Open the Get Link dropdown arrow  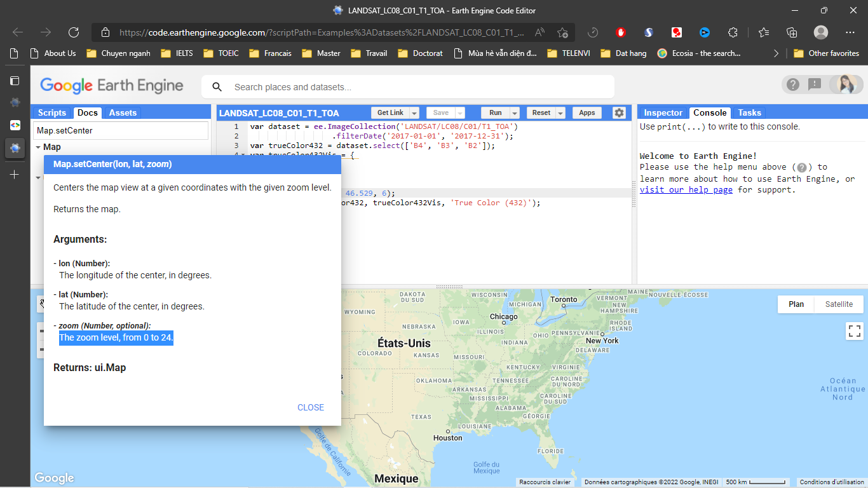[414, 113]
